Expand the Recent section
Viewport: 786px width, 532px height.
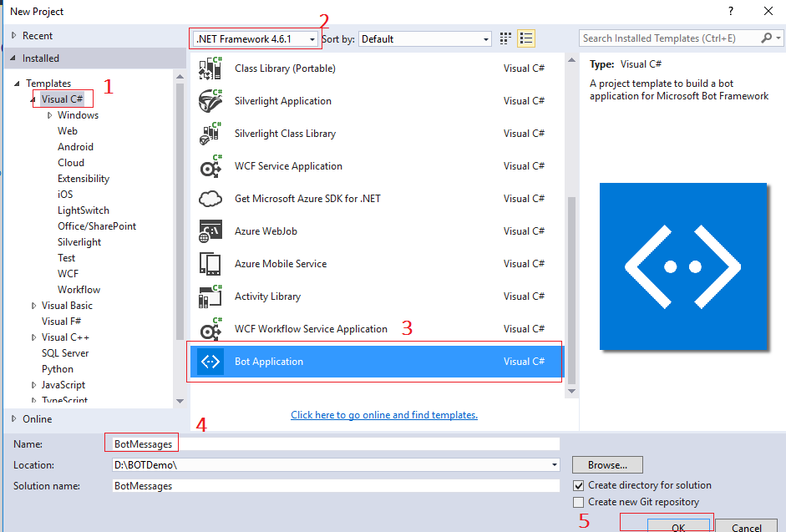14,36
